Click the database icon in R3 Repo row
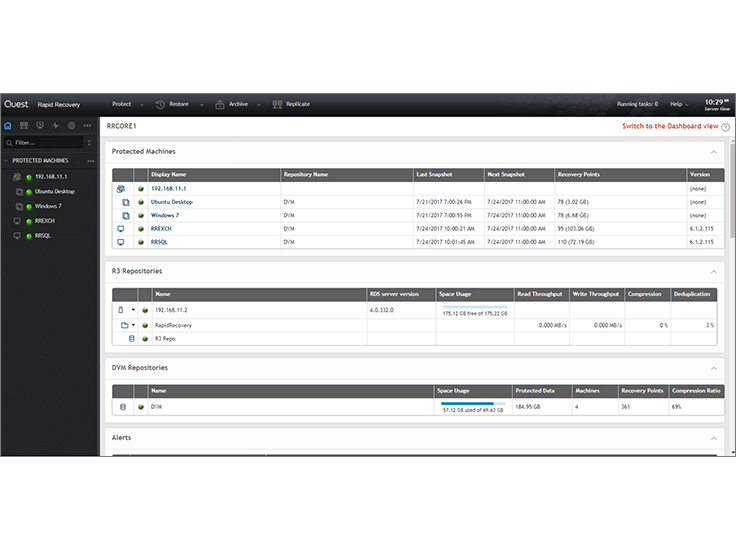The image size is (736, 550). coord(131,338)
